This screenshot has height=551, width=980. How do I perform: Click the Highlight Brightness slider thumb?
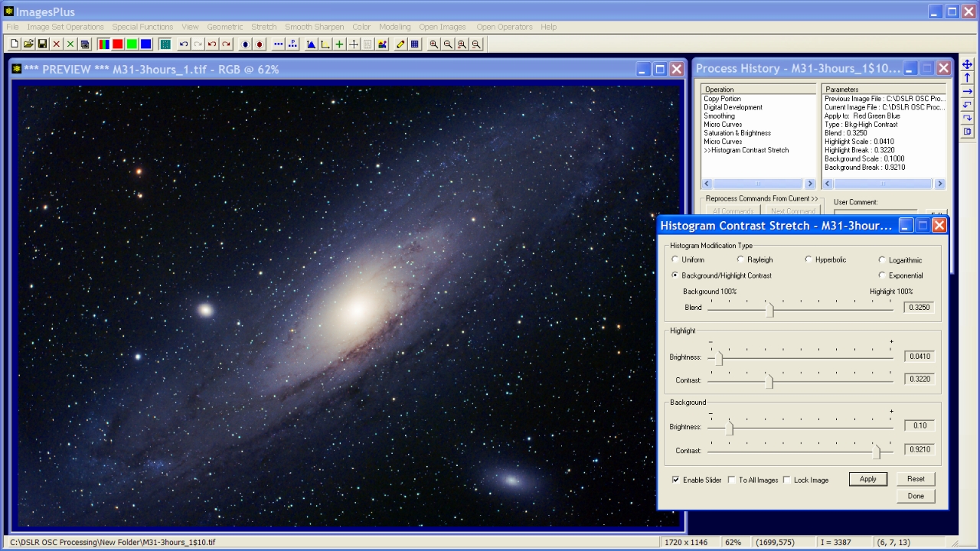point(719,357)
